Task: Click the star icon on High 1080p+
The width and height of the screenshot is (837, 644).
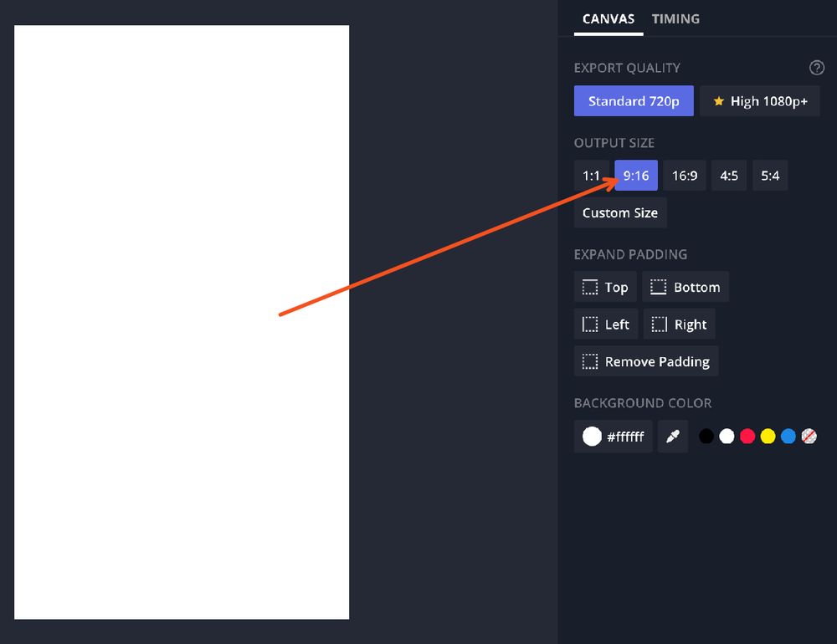Action: 720,101
